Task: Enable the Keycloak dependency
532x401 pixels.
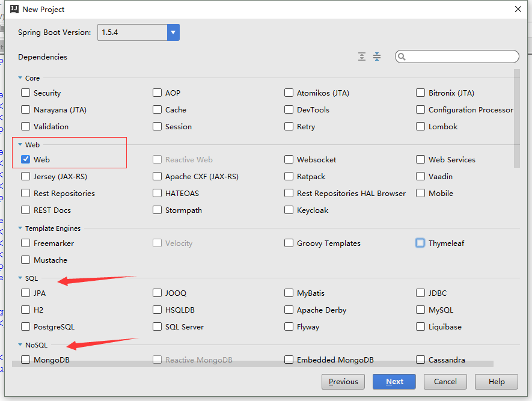Action: tap(289, 210)
